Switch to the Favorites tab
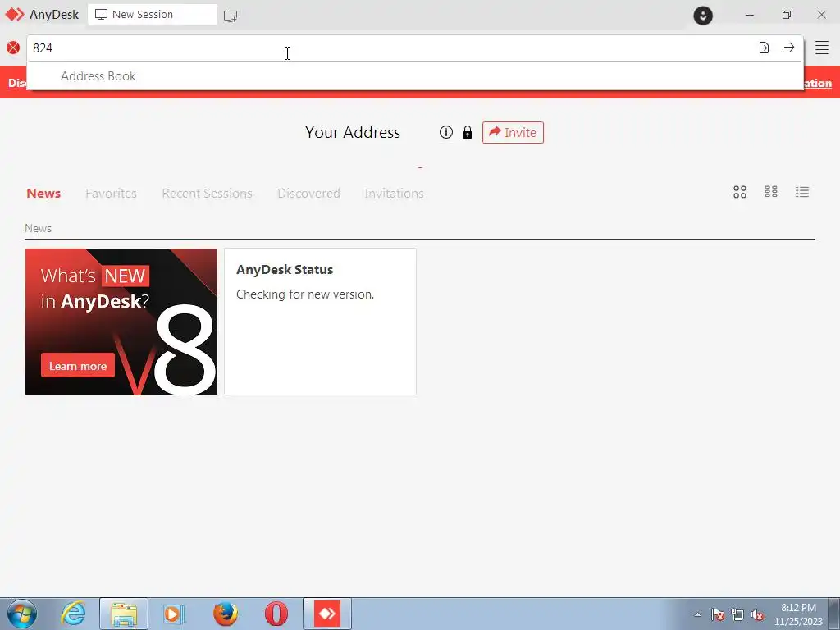The height and width of the screenshot is (630, 840). 111,194
